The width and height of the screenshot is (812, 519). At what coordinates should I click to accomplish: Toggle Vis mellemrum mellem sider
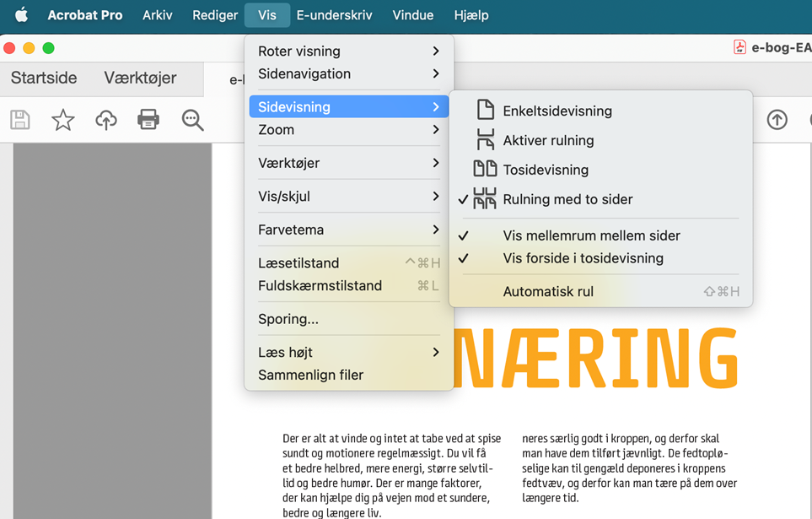[x=590, y=235]
